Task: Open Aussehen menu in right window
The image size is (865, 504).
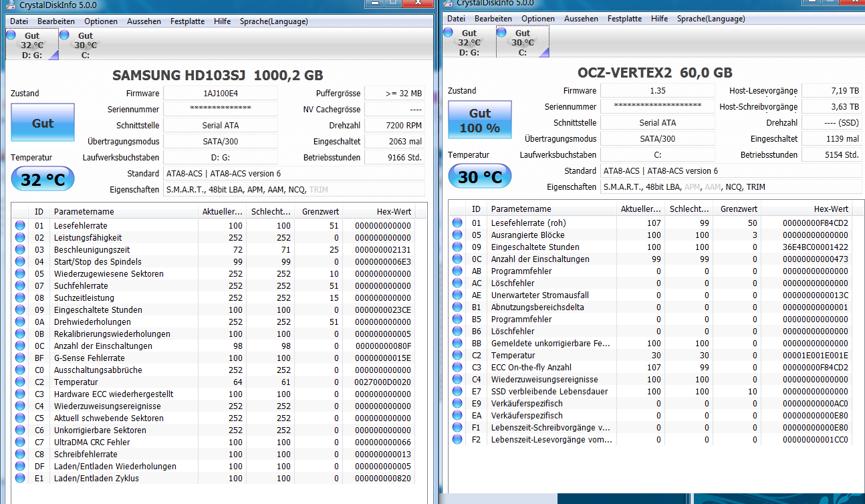Action: pyautogui.click(x=581, y=19)
